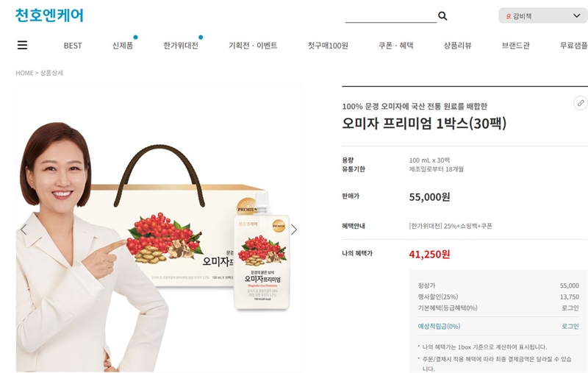Show next product image arrow
Screen dimensions: 588x373
click(294, 230)
